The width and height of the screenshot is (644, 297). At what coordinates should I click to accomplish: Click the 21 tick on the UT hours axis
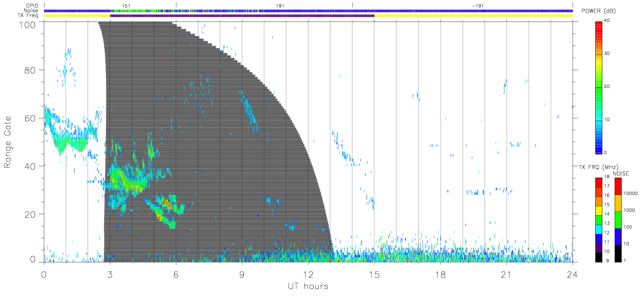507,274
